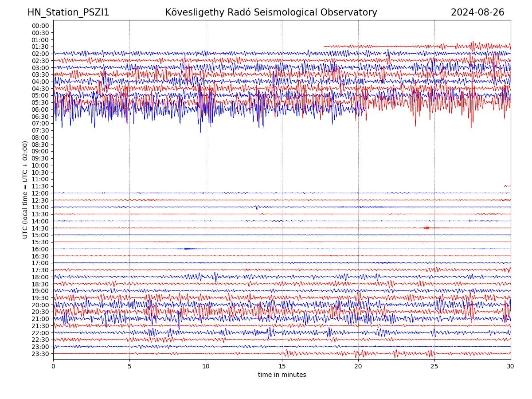Select the 01:30 row label

(x=40, y=47)
